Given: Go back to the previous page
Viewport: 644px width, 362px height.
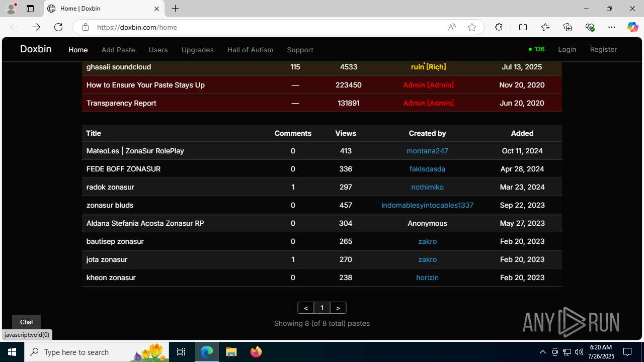Looking at the screenshot, I should [x=14, y=27].
